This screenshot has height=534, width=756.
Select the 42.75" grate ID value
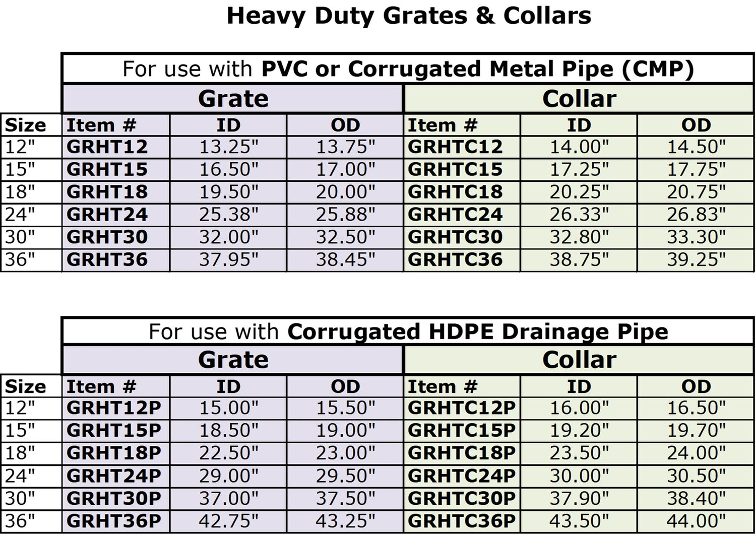[228, 521]
